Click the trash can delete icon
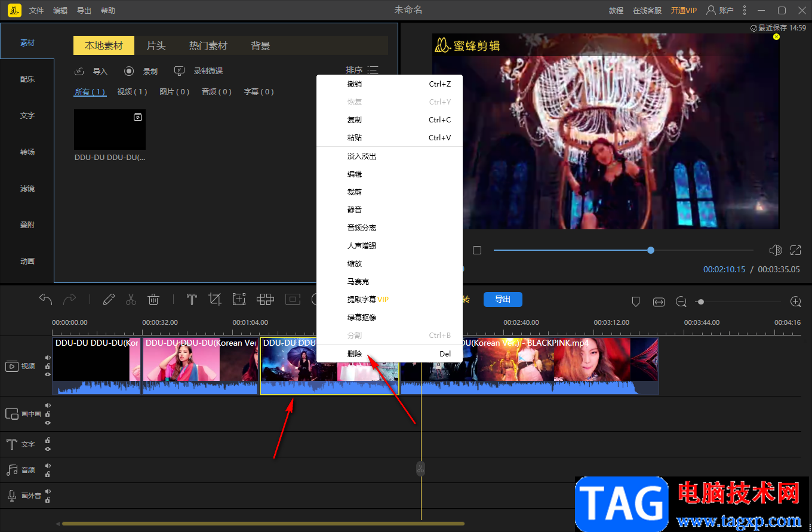The width and height of the screenshot is (812, 532). (x=153, y=299)
